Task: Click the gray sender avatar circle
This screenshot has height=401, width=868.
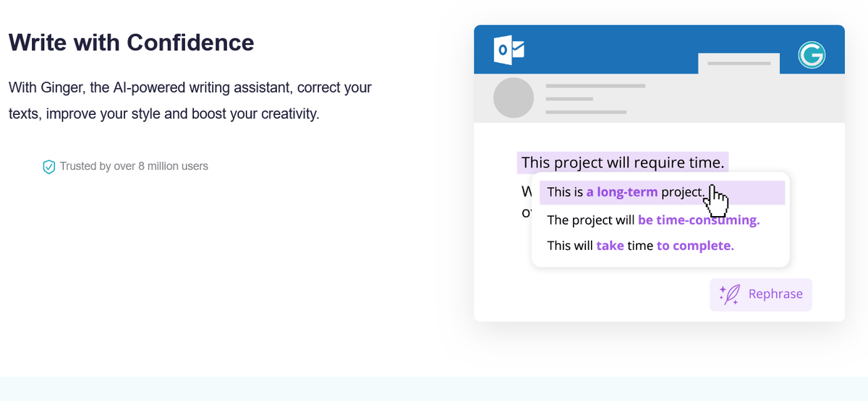Action: click(513, 98)
